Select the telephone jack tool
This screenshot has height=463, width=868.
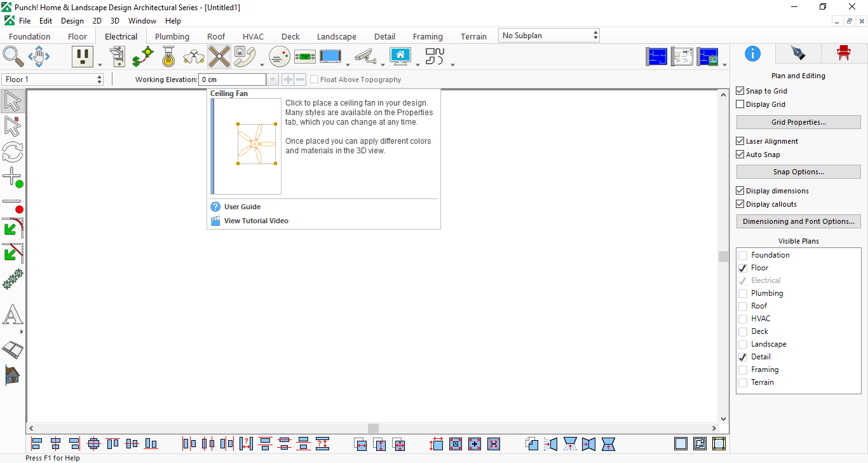click(244, 57)
